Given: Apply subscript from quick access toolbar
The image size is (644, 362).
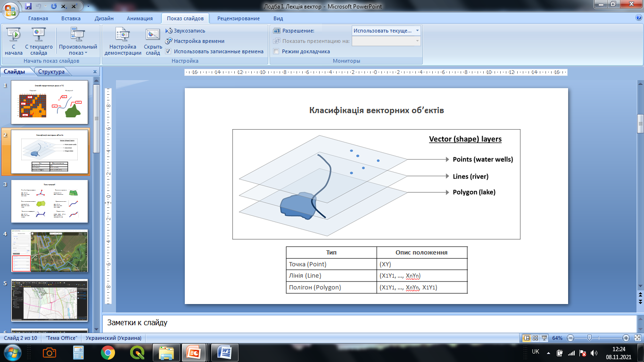Looking at the screenshot, I should tap(64, 7).
